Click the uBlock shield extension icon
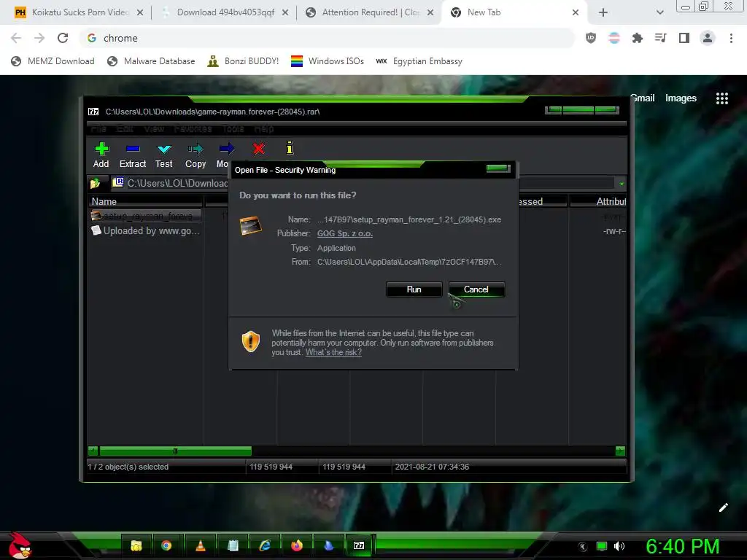This screenshot has width=747, height=560. [591, 38]
